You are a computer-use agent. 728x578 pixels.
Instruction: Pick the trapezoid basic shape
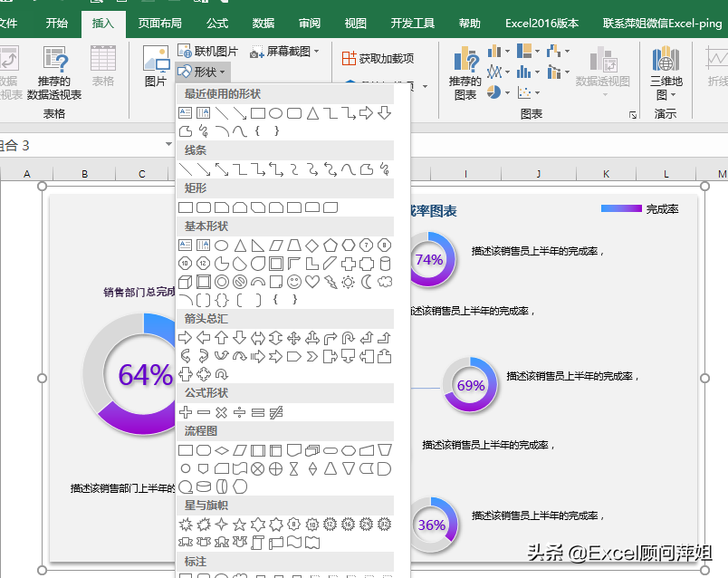click(x=294, y=246)
